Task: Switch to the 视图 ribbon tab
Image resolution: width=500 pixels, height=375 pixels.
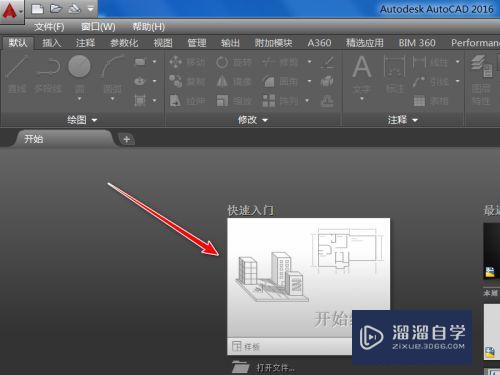Action: [163, 43]
